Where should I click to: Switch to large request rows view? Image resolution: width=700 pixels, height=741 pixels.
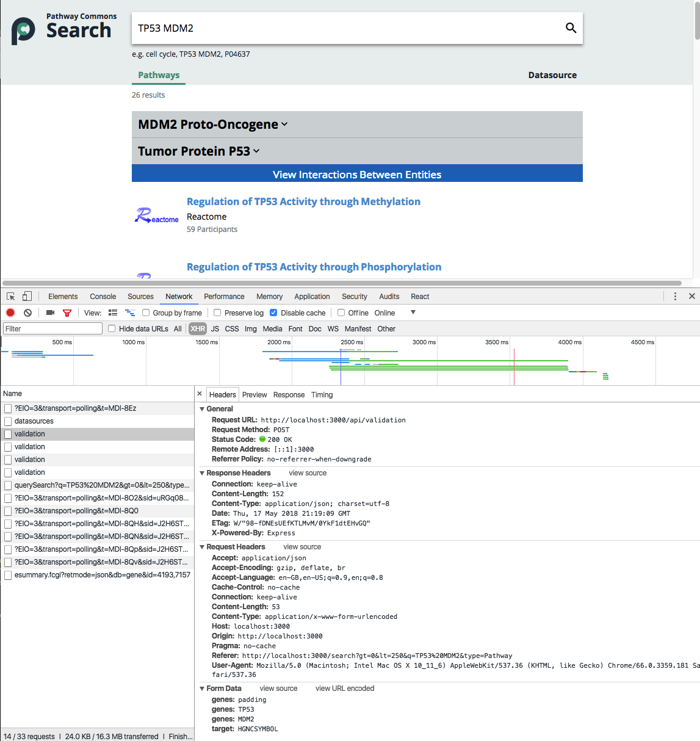coord(113,313)
